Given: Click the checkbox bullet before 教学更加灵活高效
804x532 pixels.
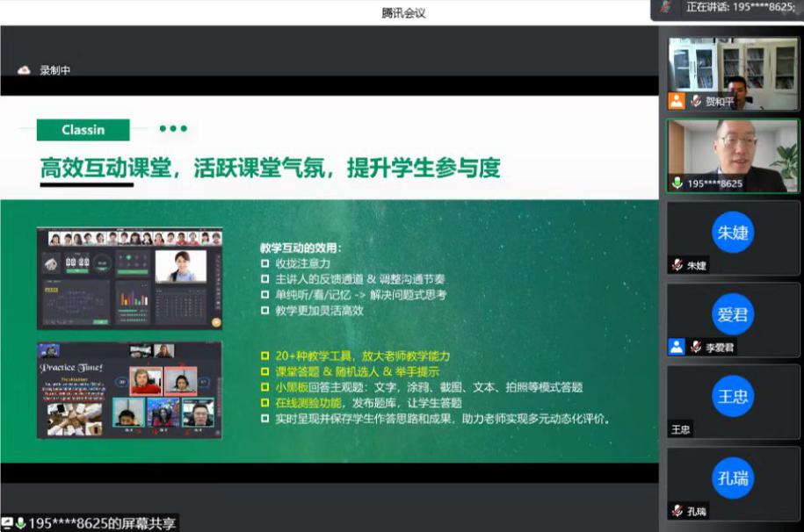Looking at the screenshot, I should coord(264,311).
